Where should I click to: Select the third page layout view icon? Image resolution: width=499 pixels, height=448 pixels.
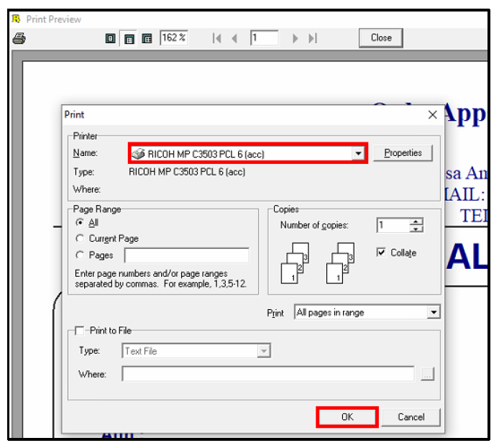point(147,39)
